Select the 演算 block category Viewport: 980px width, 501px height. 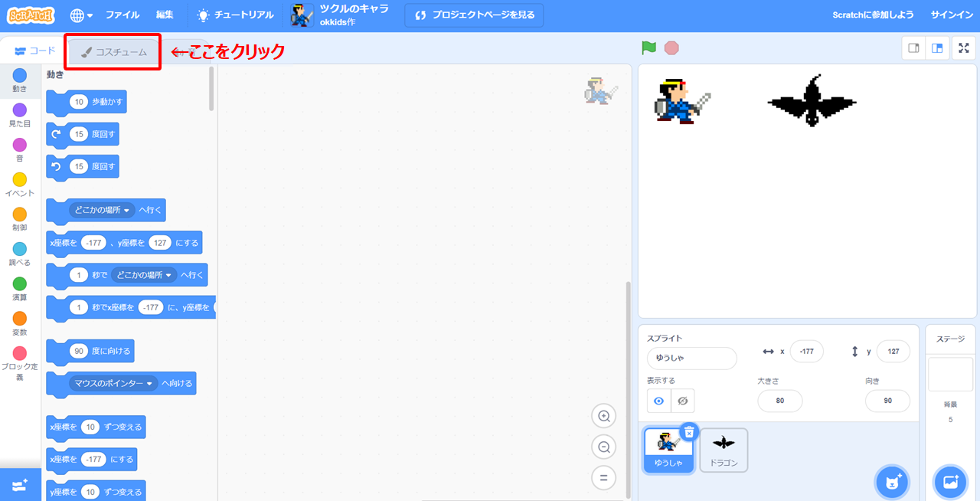20,290
